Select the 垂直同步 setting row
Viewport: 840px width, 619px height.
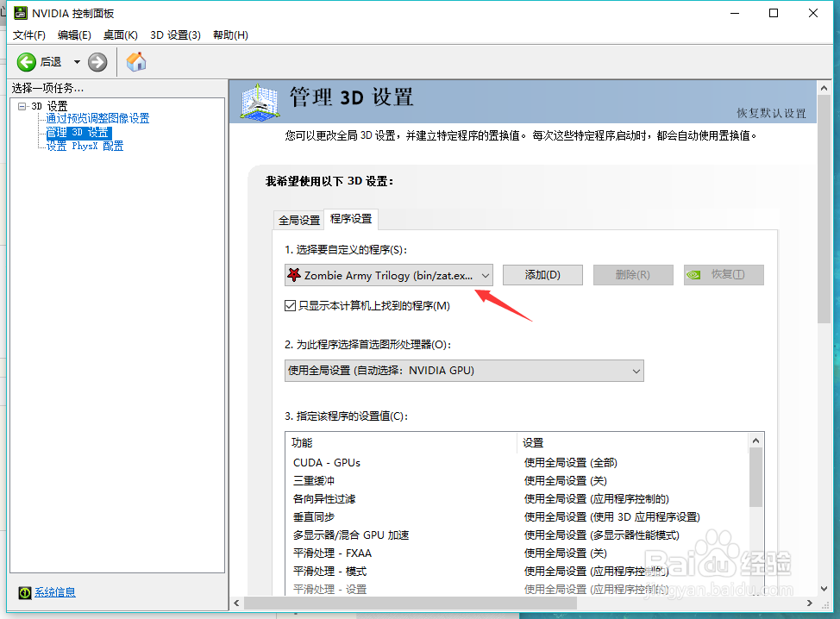(x=517, y=517)
